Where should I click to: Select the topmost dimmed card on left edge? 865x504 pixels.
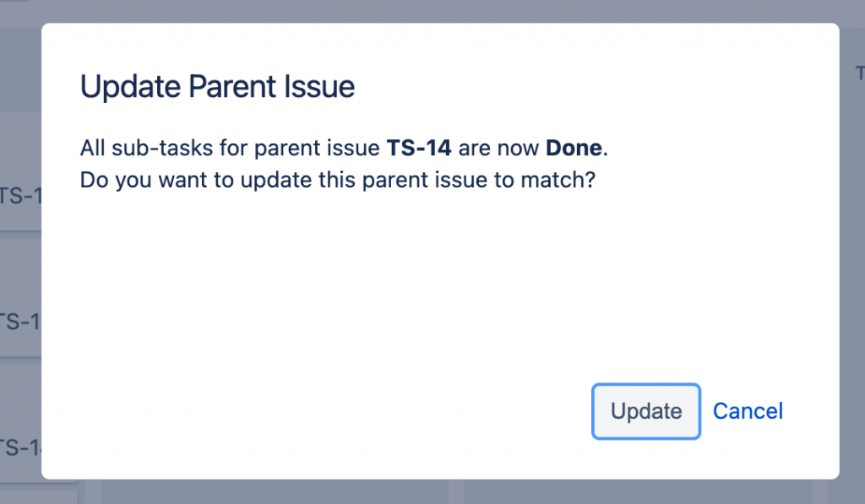(x=20, y=196)
